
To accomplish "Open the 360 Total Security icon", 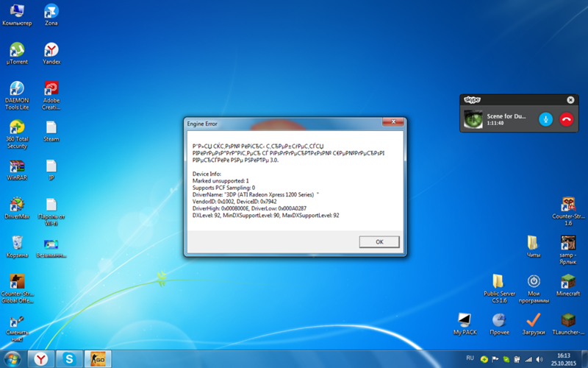I will (16, 127).
